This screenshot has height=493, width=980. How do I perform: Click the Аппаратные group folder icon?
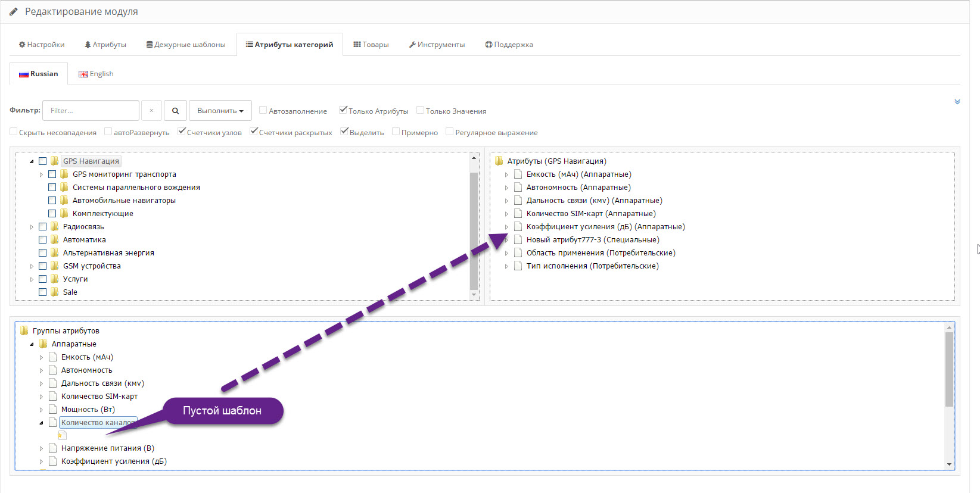(43, 344)
